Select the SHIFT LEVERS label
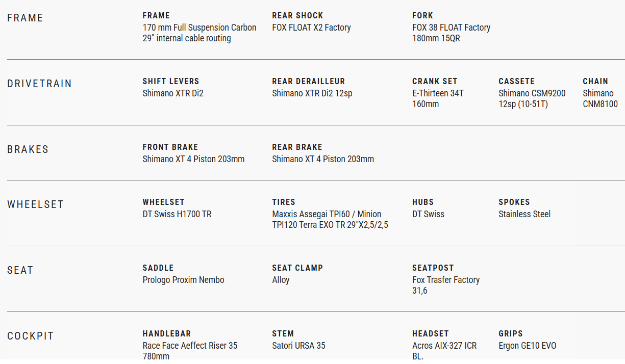Viewport: 625px width, 364px height. tap(171, 82)
